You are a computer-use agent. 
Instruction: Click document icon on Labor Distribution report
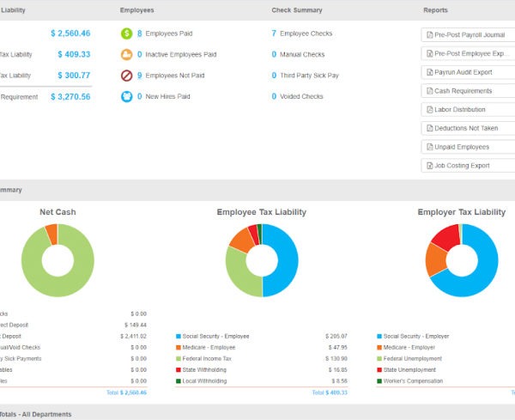tap(429, 110)
